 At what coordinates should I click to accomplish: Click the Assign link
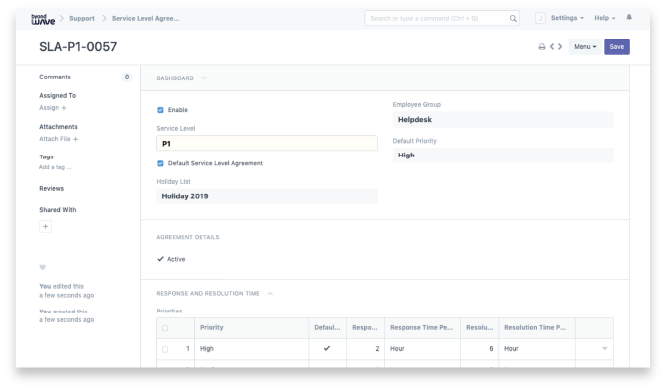pyautogui.click(x=49, y=108)
